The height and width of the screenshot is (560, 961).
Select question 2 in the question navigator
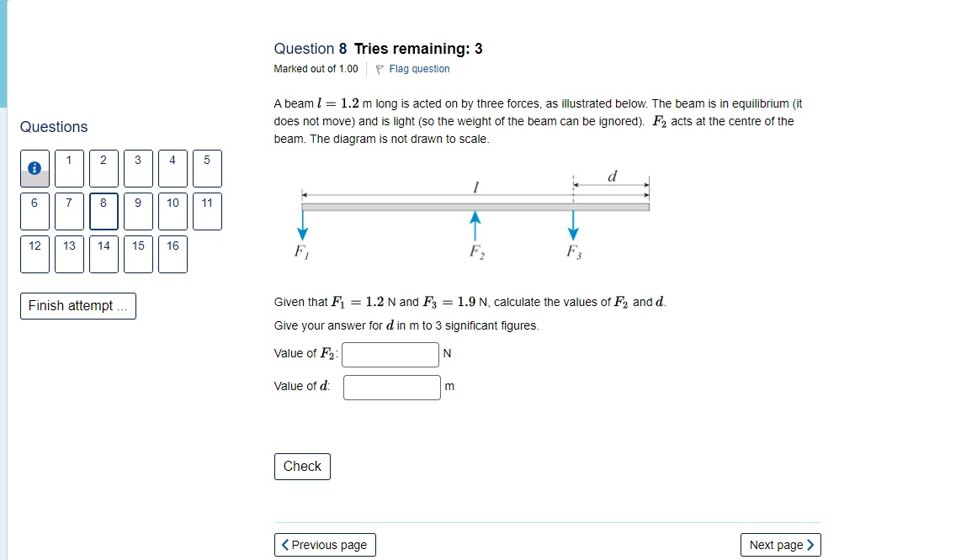[103, 169]
